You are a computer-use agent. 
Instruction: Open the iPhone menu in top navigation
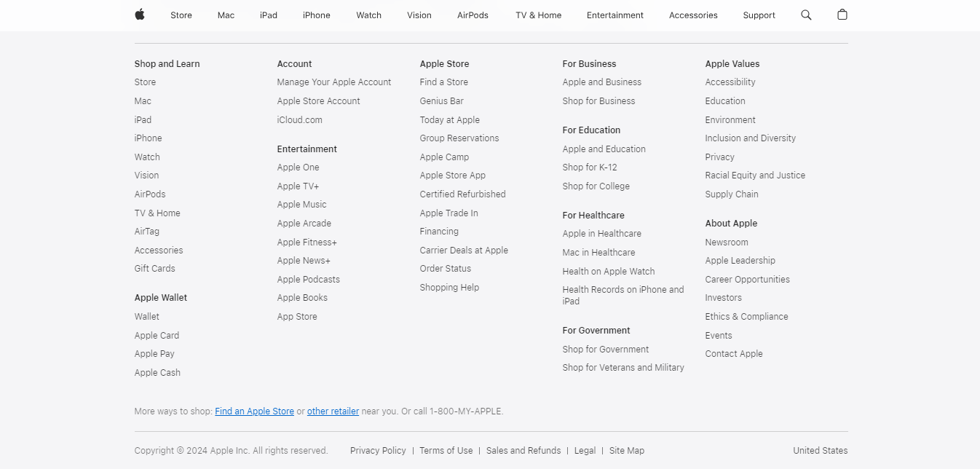(317, 15)
